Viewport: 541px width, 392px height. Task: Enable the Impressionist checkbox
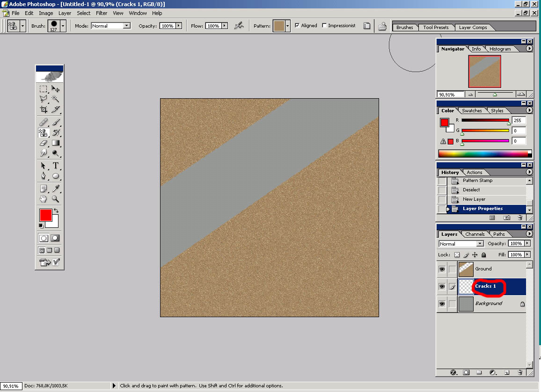pos(325,26)
